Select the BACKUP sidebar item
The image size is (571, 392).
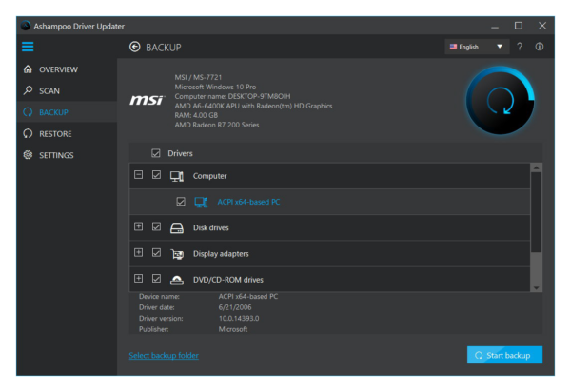pos(67,112)
